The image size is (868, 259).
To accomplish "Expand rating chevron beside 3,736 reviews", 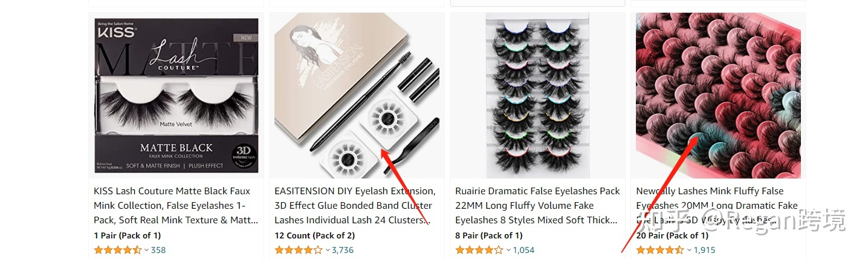I will pyautogui.click(x=328, y=250).
